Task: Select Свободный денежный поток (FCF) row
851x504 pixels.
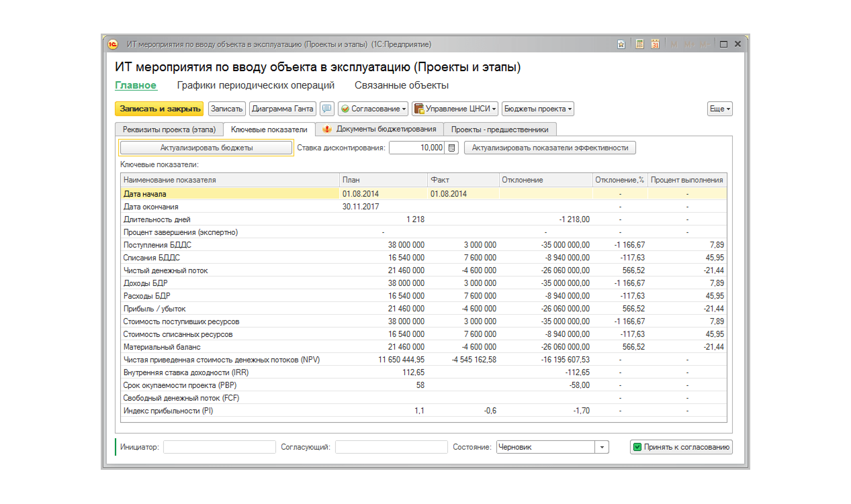Action: [424, 398]
